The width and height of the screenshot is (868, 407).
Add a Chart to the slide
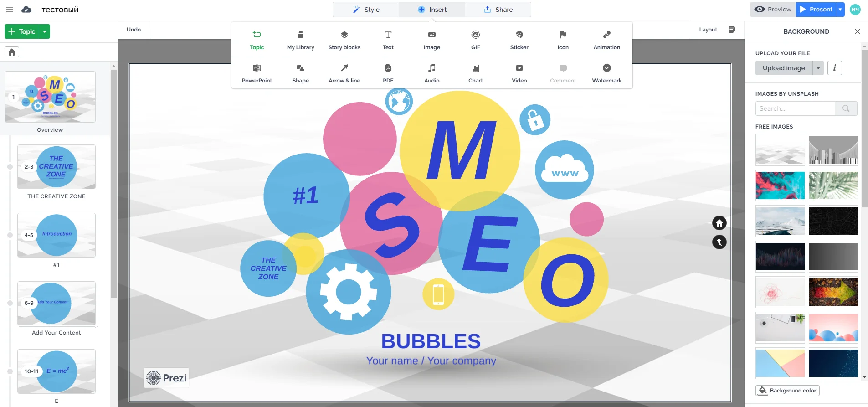click(x=475, y=73)
